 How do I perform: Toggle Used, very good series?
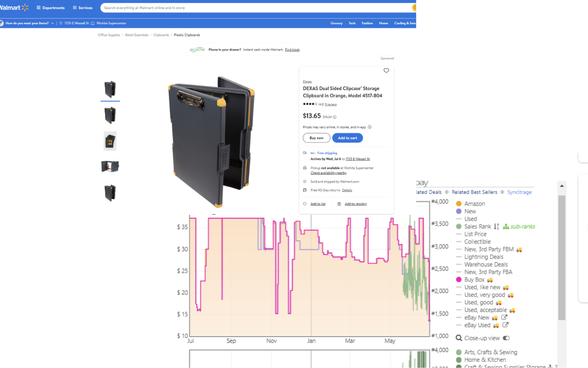point(484,295)
